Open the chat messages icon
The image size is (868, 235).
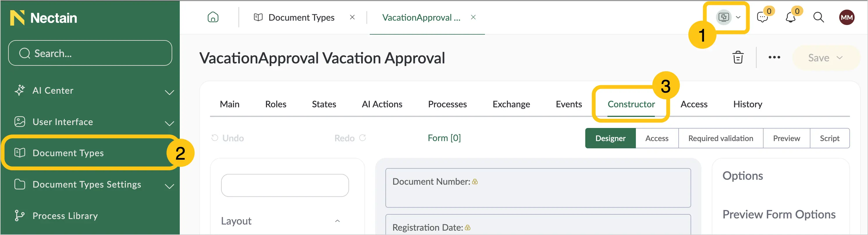[762, 17]
